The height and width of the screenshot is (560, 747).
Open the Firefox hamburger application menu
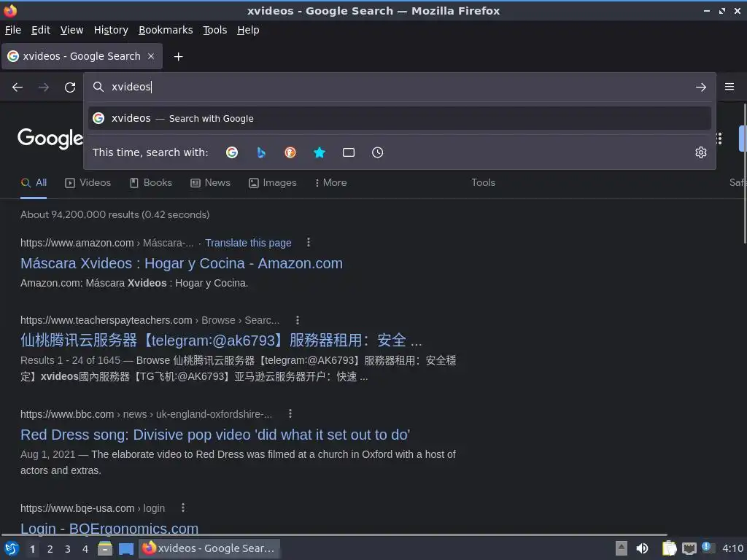729,87
